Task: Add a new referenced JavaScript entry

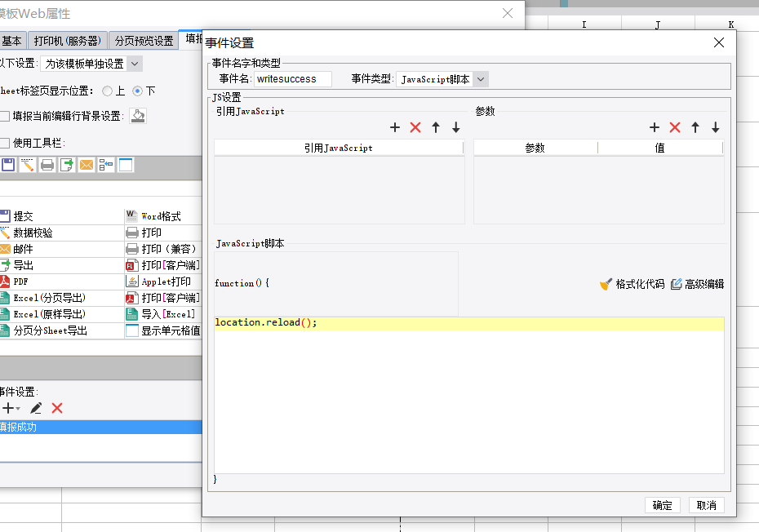Action: click(395, 127)
